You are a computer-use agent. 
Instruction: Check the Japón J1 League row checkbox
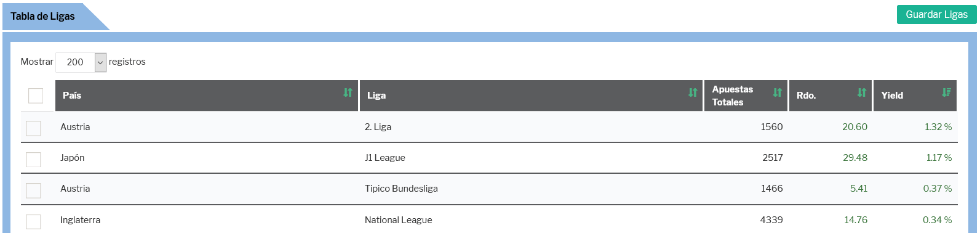33,160
